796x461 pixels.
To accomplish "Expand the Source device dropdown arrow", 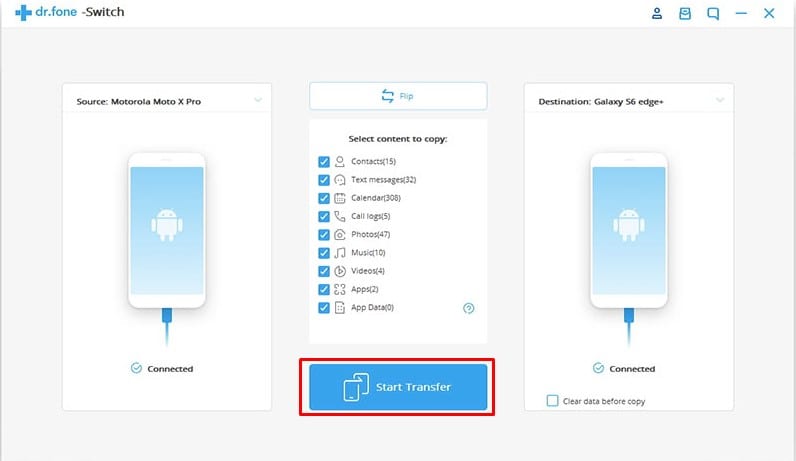I will pyautogui.click(x=258, y=100).
